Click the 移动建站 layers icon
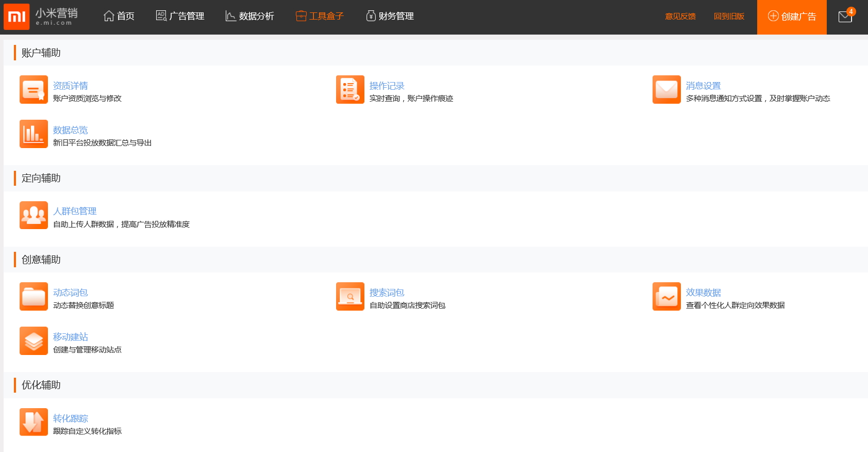 click(x=34, y=341)
